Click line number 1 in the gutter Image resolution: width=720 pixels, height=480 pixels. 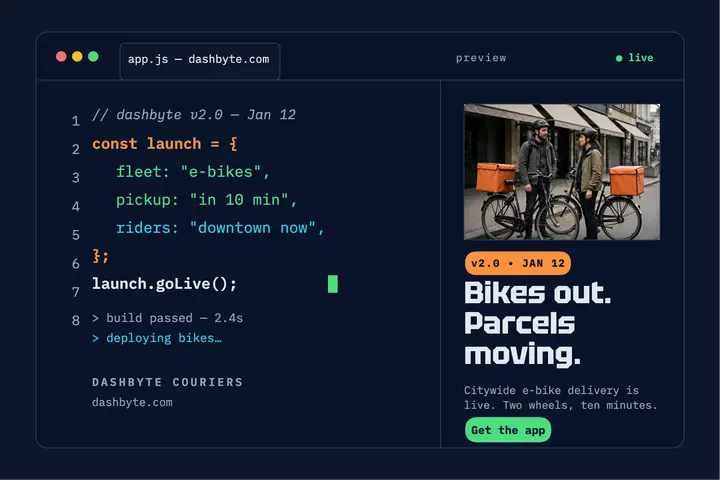point(76,121)
